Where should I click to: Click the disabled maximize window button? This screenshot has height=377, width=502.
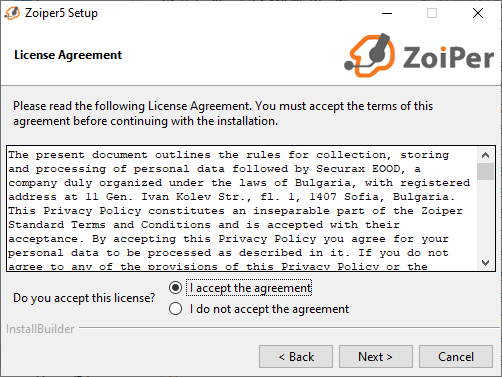[432, 13]
